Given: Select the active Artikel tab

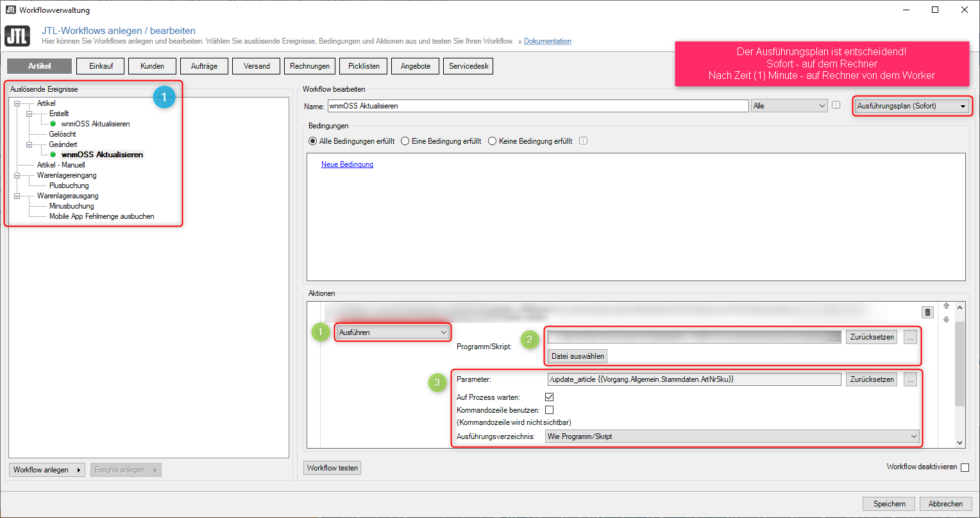Looking at the screenshot, I should pyautogui.click(x=39, y=66).
